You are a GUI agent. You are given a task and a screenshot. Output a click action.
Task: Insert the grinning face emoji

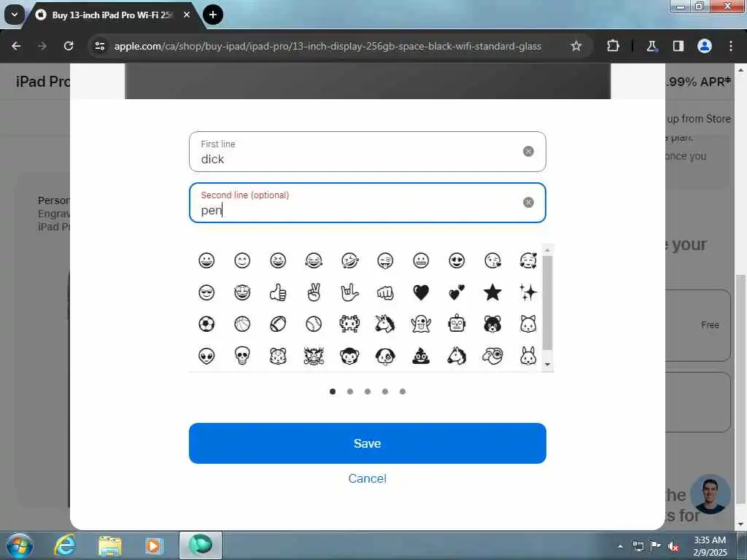tap(206, 260)
